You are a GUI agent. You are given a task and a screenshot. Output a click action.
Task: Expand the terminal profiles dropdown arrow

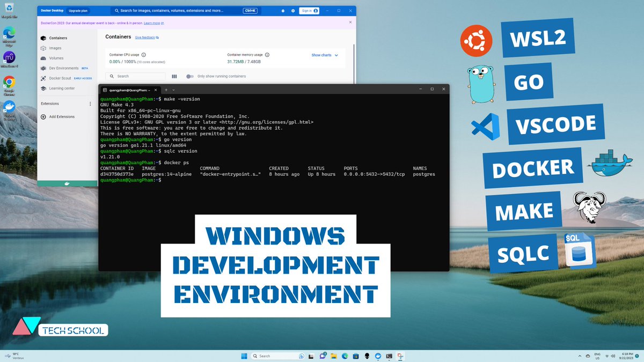click(174, 90)
